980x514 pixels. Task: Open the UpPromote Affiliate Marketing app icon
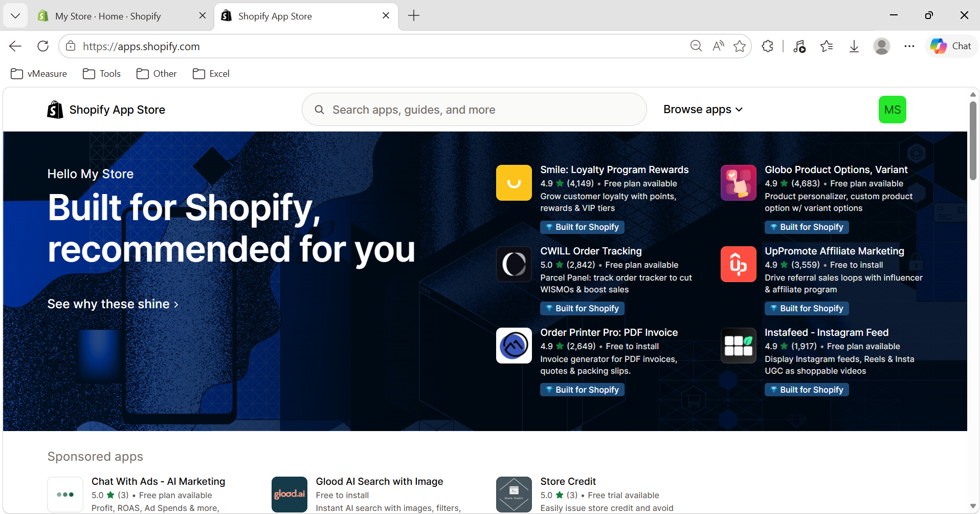click(738, 264)
